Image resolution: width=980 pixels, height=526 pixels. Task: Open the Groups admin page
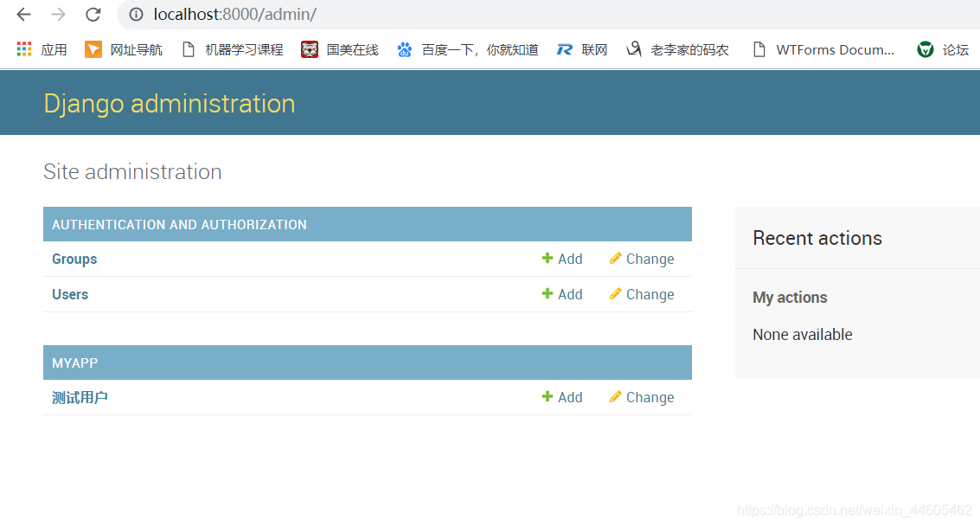coord(74,258)
